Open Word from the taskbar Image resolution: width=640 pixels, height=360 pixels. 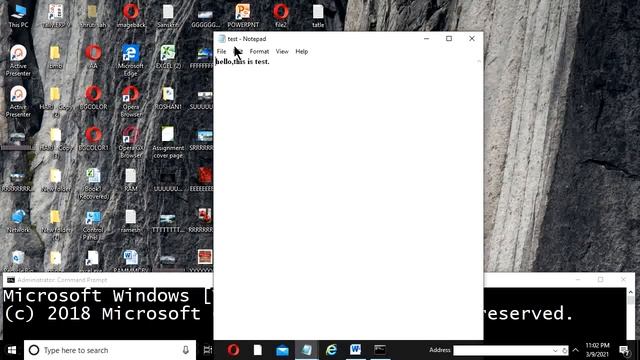pos(356,350)
